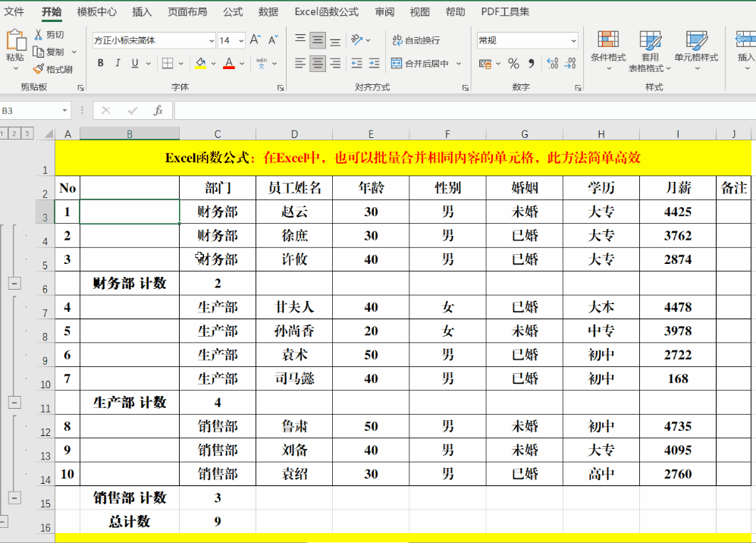
Task: Decrease font size with smaller A
Action: coord(273,40)
